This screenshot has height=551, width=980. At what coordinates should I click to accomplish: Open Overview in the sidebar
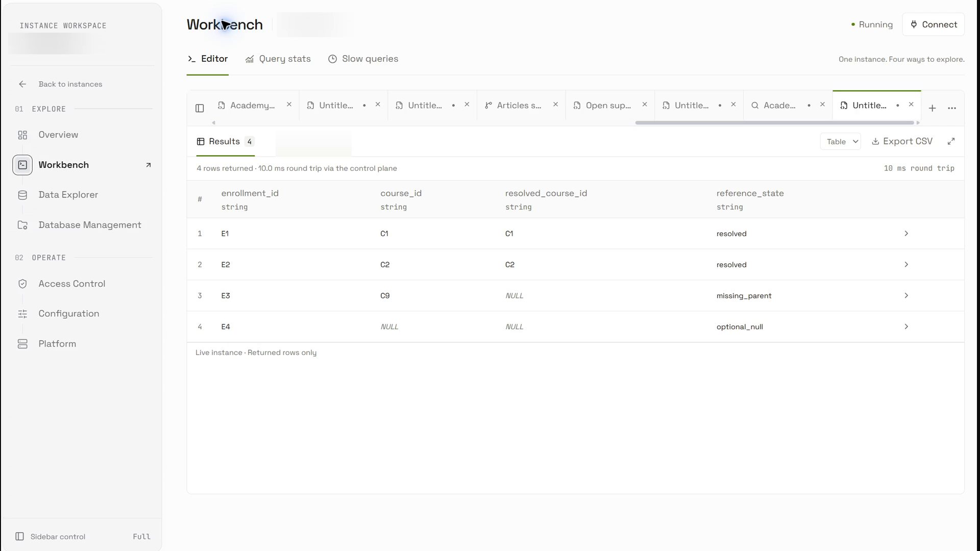[58, 135]
